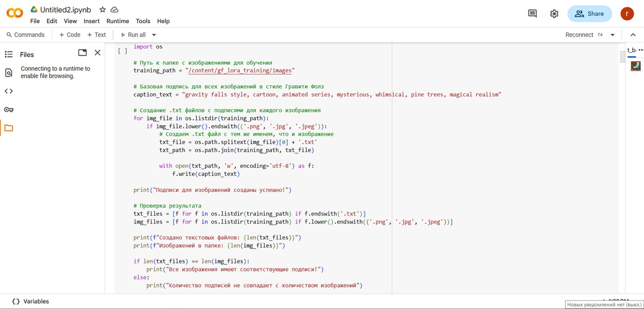Star the Untitled2.ipynb notebook

(102, 9)
